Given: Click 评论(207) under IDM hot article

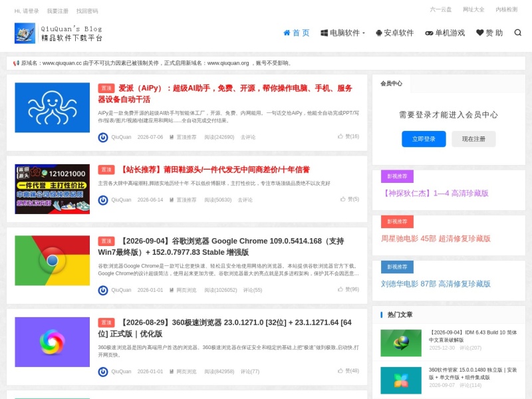Looking at the screenshot, I should point(470,348).
